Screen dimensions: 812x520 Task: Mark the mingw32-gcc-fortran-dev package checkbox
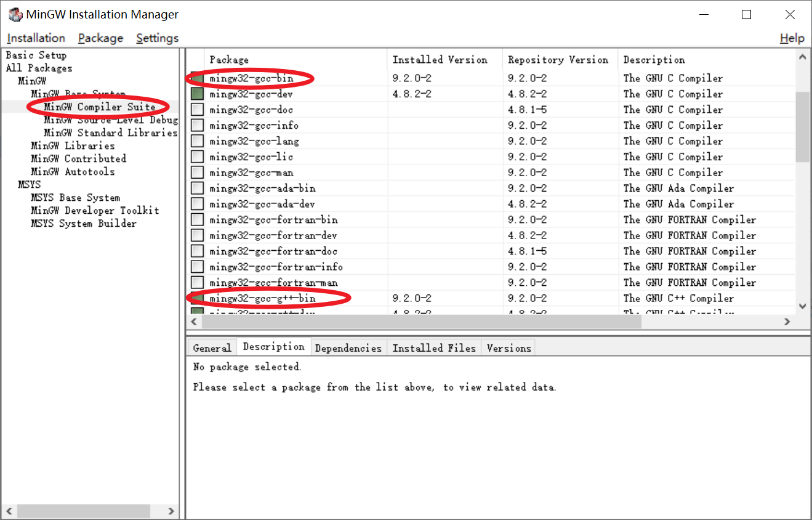click(x=197, y=235)
